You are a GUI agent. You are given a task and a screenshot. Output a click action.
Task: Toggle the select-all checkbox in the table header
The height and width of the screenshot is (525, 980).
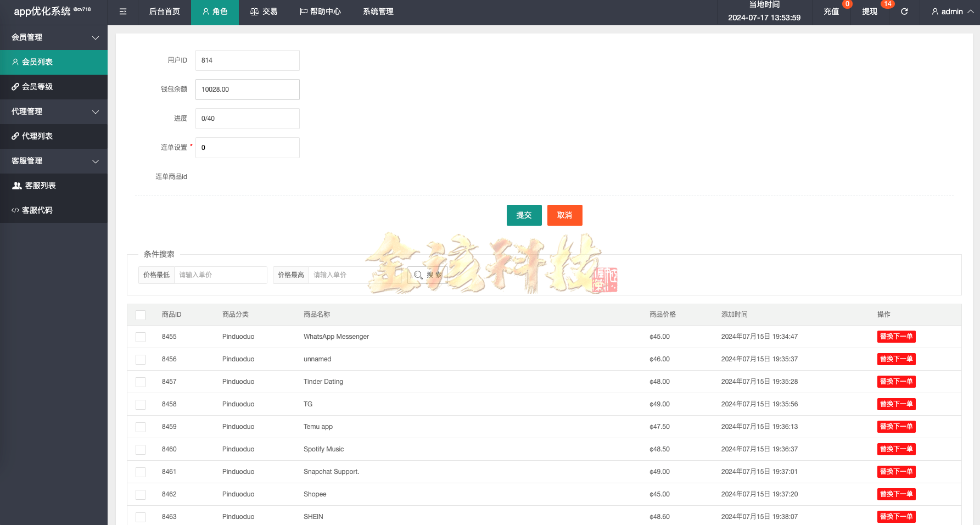click(141, 315)
